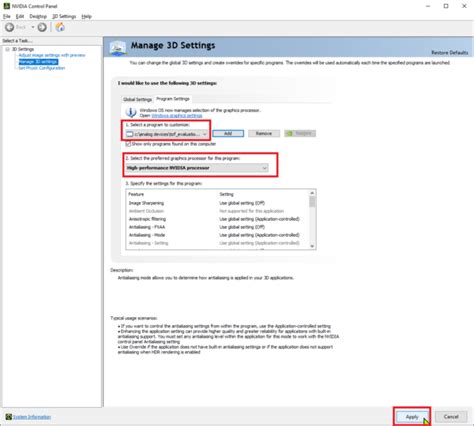Click the settings list scroll down arrow
This screenshot has width=474, height=426.
312,246
